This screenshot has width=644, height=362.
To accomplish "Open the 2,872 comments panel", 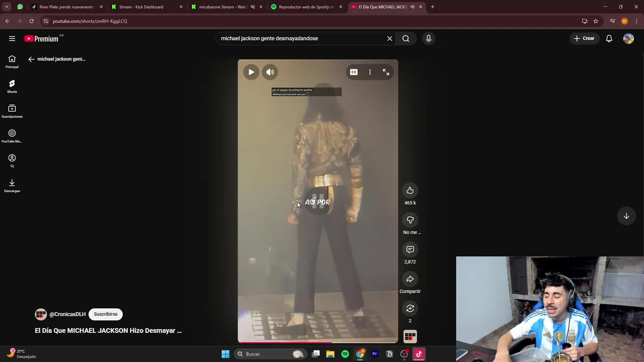I will [410, 249].
